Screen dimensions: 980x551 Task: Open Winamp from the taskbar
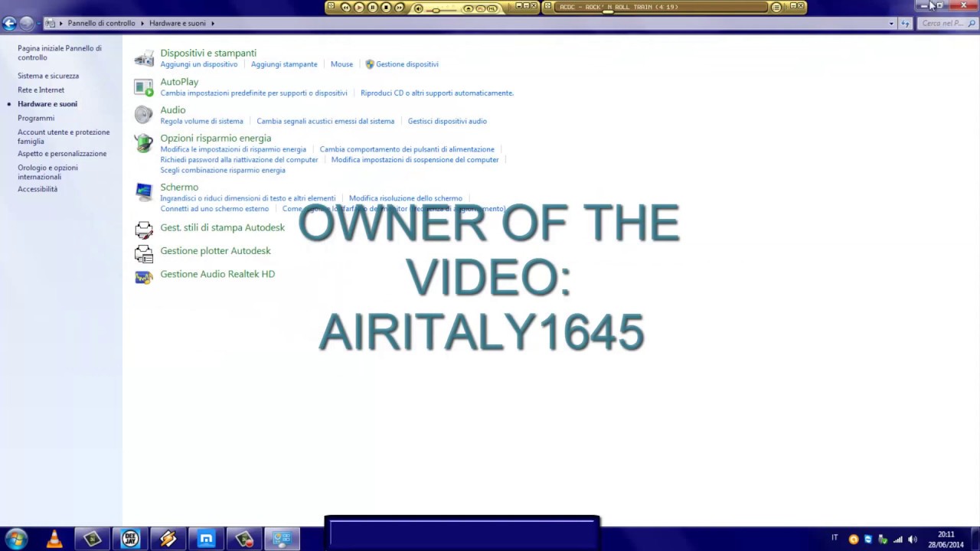click(x=168, y=539)
